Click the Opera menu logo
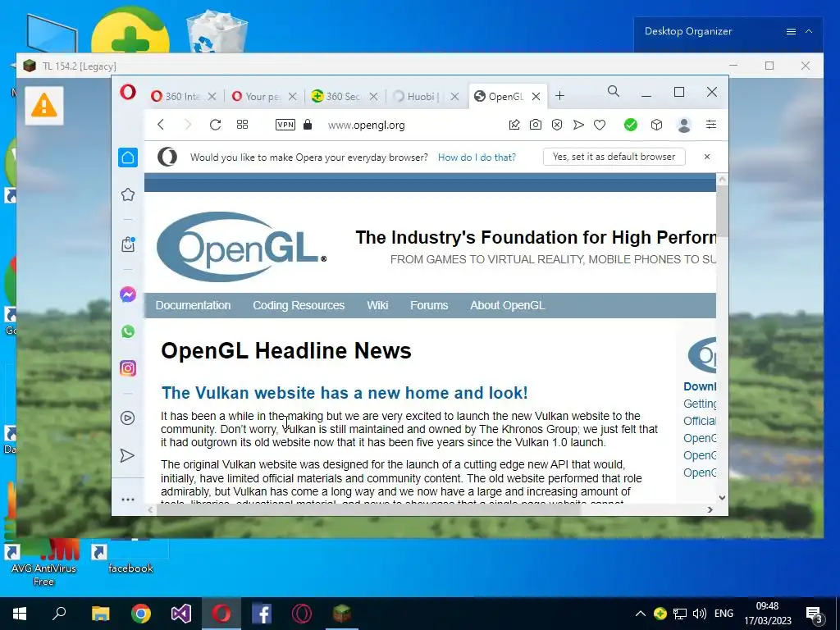The height and width of the screenshot is (630, 840). pos(127,92)
